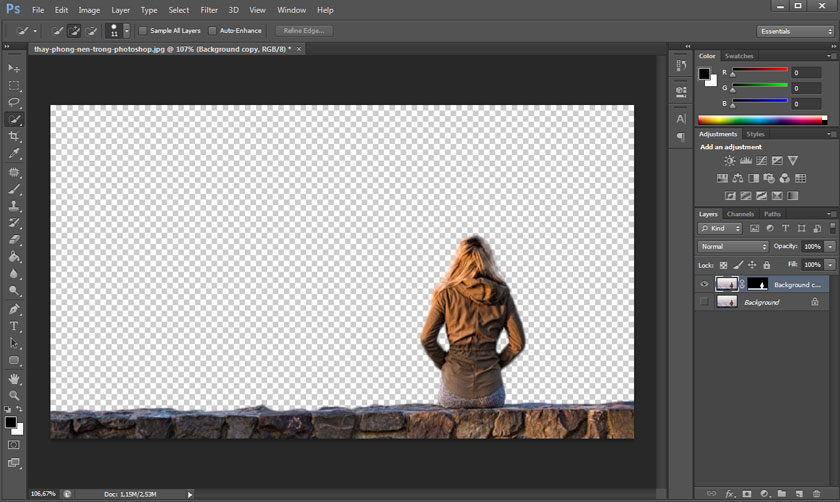The height and width of the screenshot is (502, 840).
Task: Enable Sample All Layers checkbox
Action: pos(142,31)
